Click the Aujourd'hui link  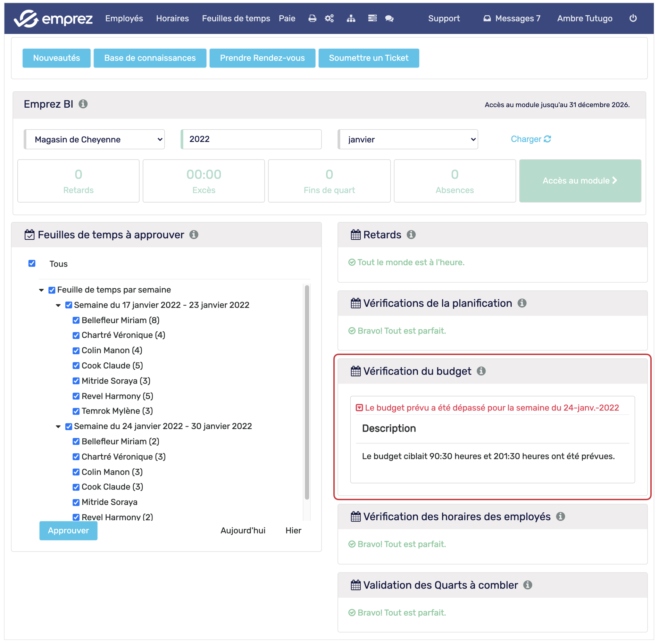[x=243, y=530]
